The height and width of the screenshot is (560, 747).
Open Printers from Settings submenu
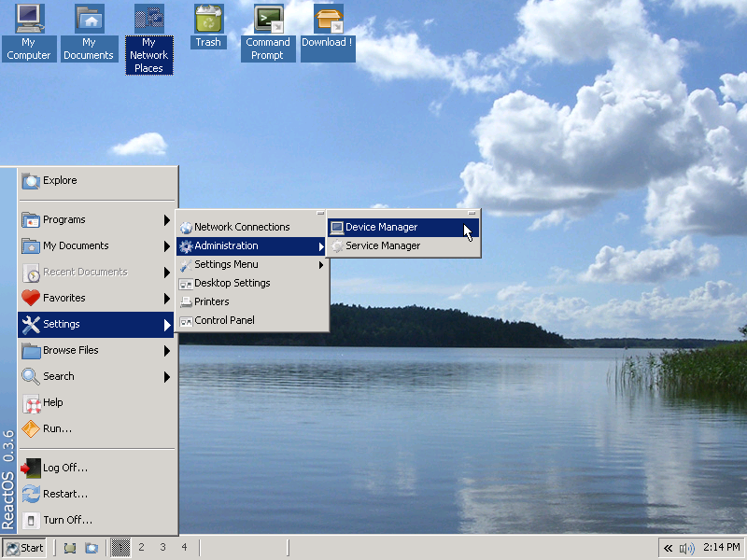click(251, 301)
